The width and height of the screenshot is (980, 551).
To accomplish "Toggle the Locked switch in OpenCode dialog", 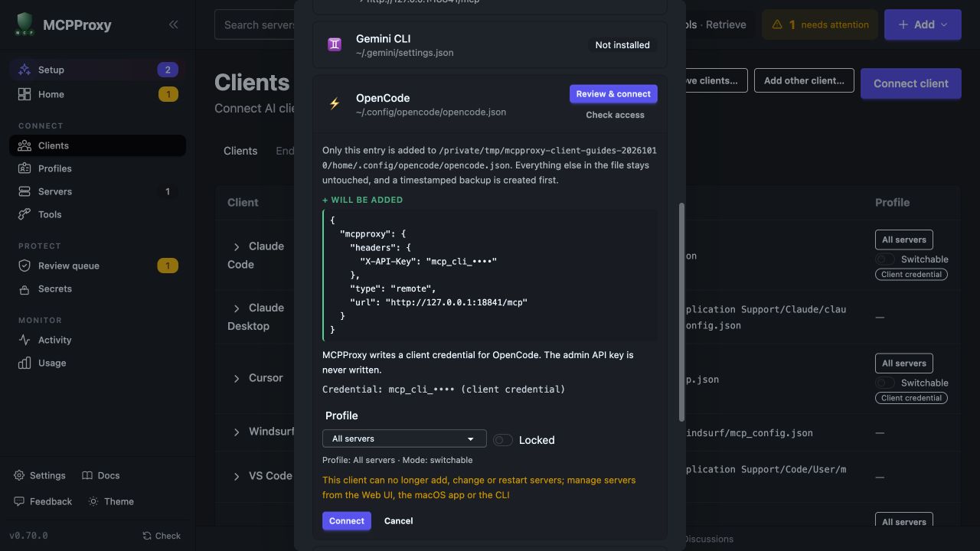I will pos(503,440).
